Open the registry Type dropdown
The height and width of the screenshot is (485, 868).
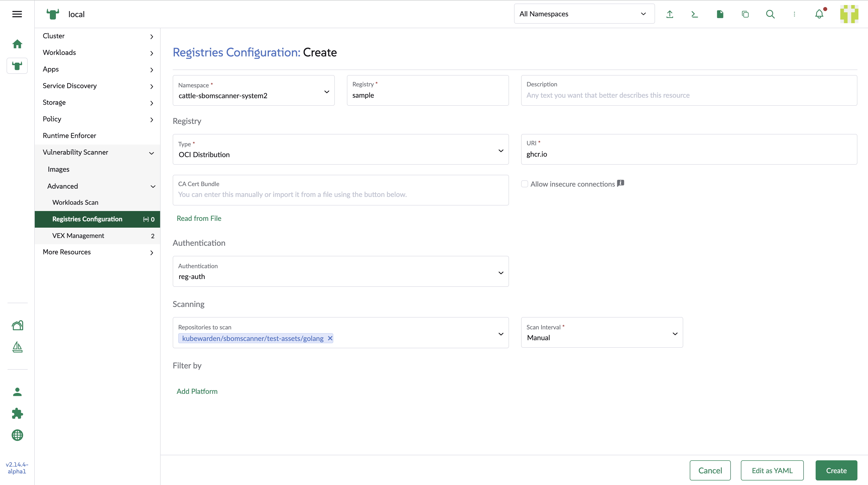pos(341,149)
